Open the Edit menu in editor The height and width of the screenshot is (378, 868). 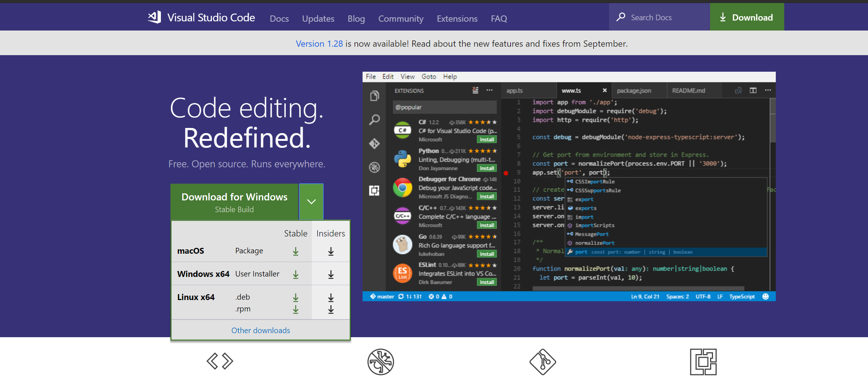pos(388,76)
